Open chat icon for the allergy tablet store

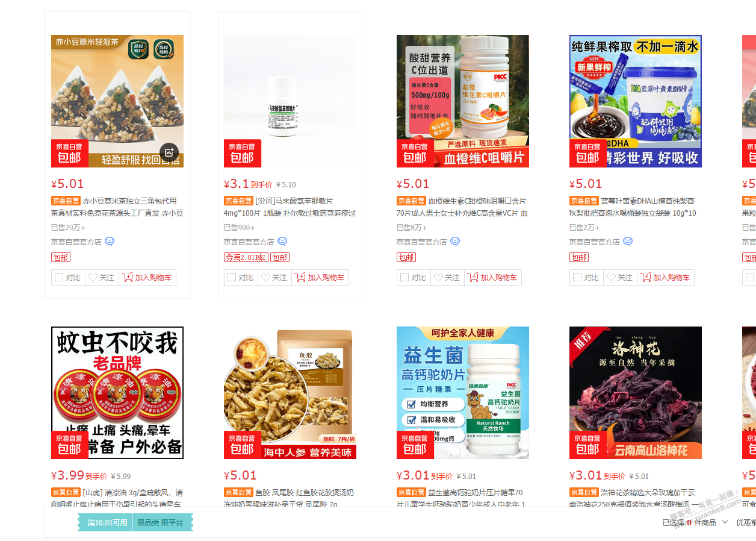click(x=282, y=242)
